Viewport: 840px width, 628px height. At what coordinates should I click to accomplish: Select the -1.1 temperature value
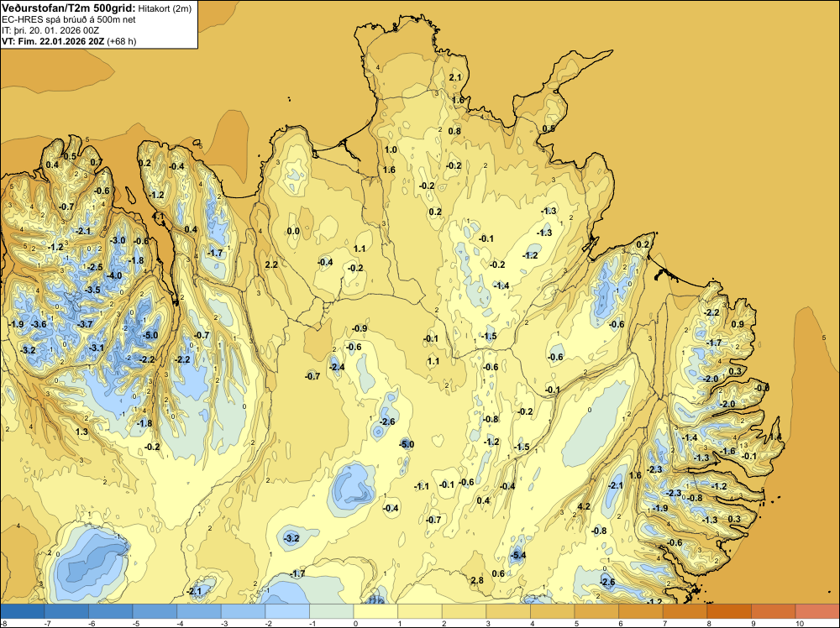click(422, 486)
